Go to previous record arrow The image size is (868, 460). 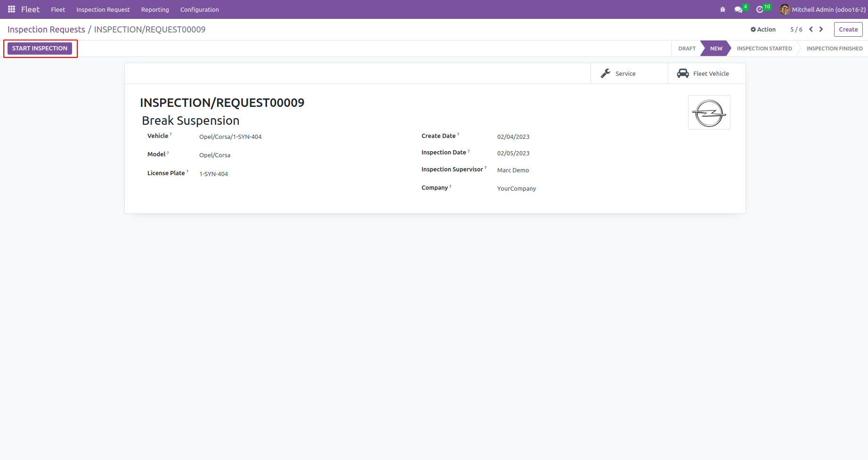pyautogui.click(x=811, y=29)
